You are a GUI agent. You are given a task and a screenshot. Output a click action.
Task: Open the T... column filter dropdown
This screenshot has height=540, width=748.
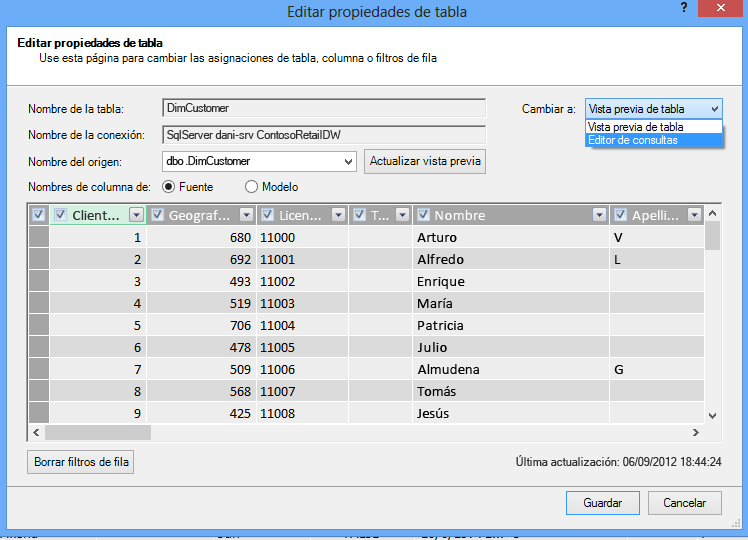click(x=403, y=215)
